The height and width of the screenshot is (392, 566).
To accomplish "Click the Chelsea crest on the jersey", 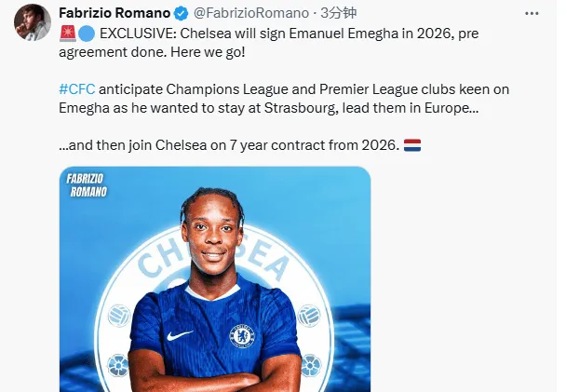I will tap(242, 334).
